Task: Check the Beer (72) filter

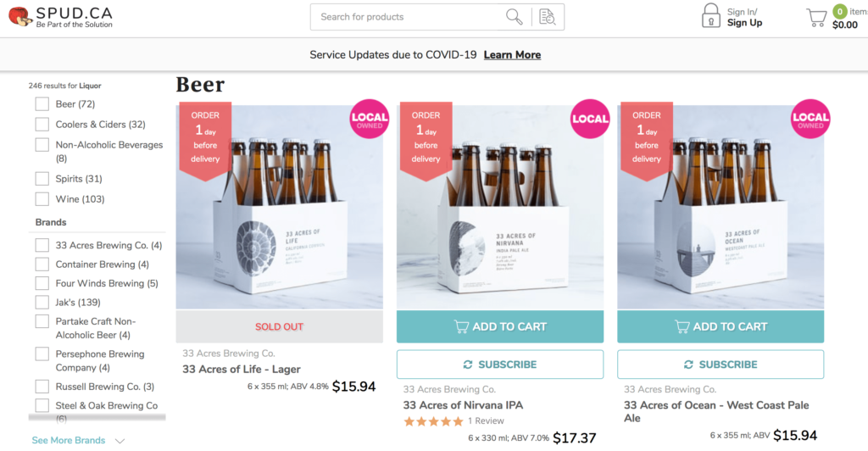Action: (x=42, y=104)
